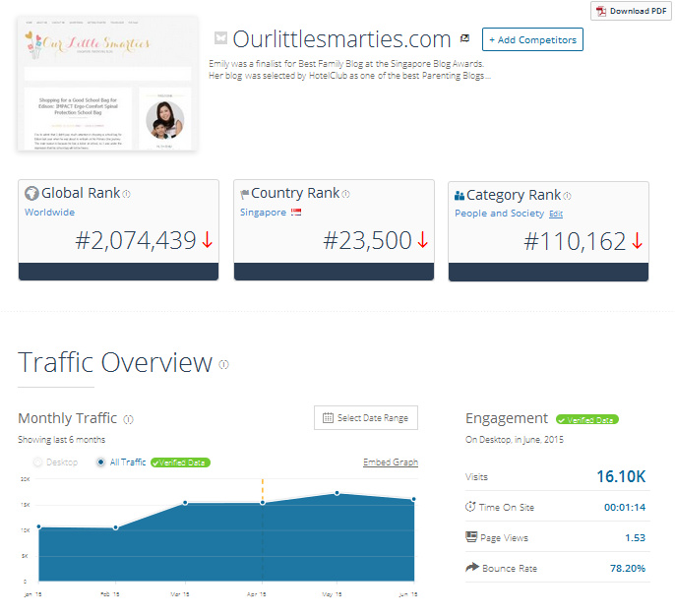Edit the category rank category
The height and width of the screenshot is (616, 675).
(556, 214)
